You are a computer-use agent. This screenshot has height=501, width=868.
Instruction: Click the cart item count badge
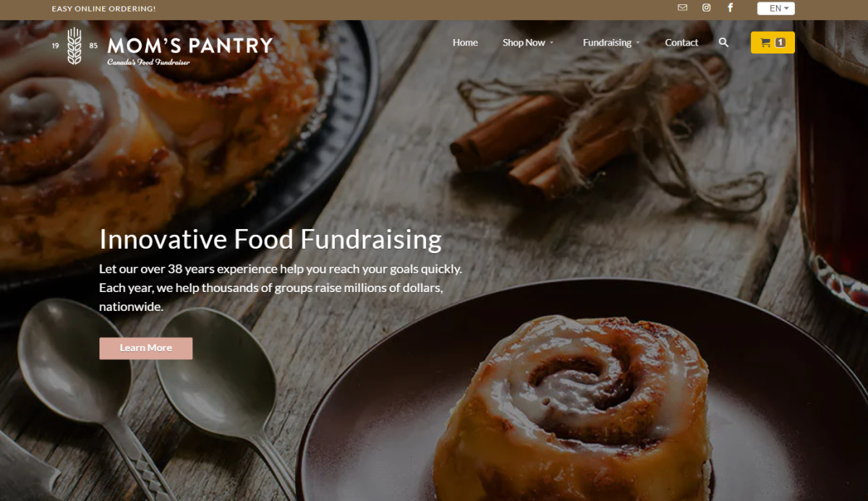[x=780, y=43]
